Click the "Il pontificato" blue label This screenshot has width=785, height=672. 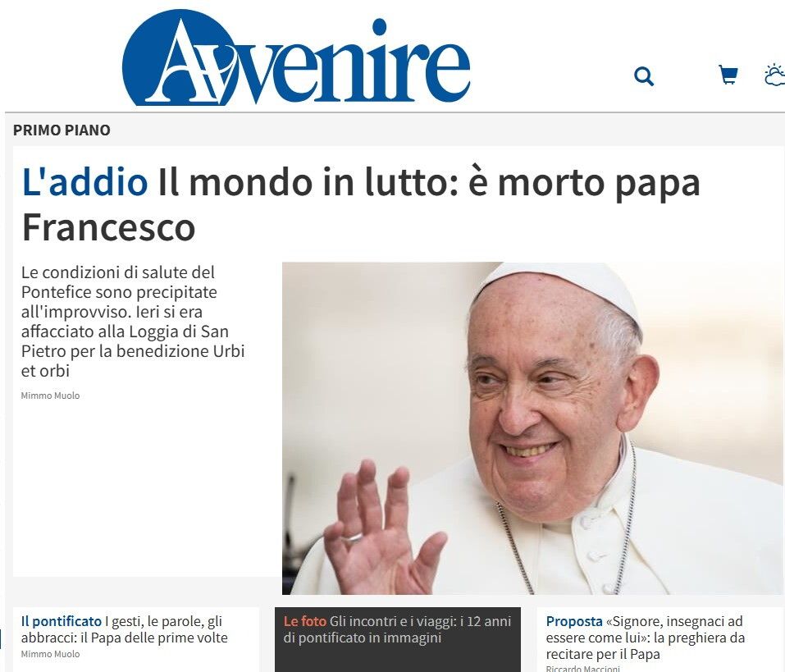[61, 621]
